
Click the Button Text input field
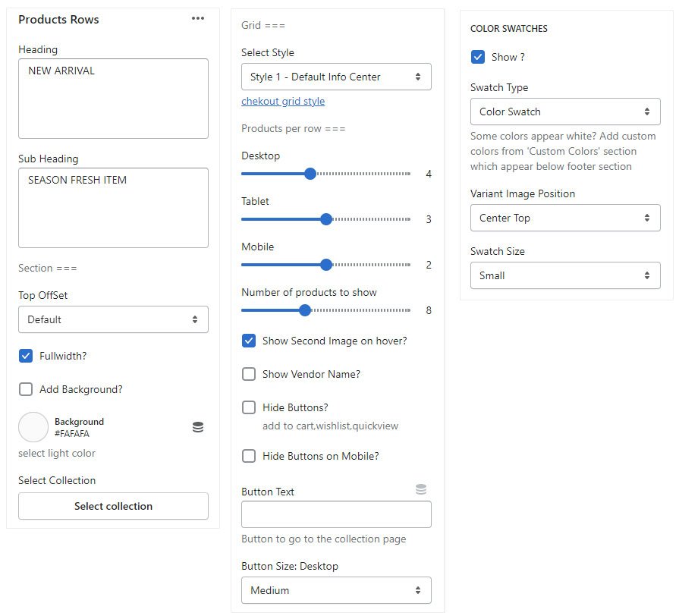coord(336,514)
